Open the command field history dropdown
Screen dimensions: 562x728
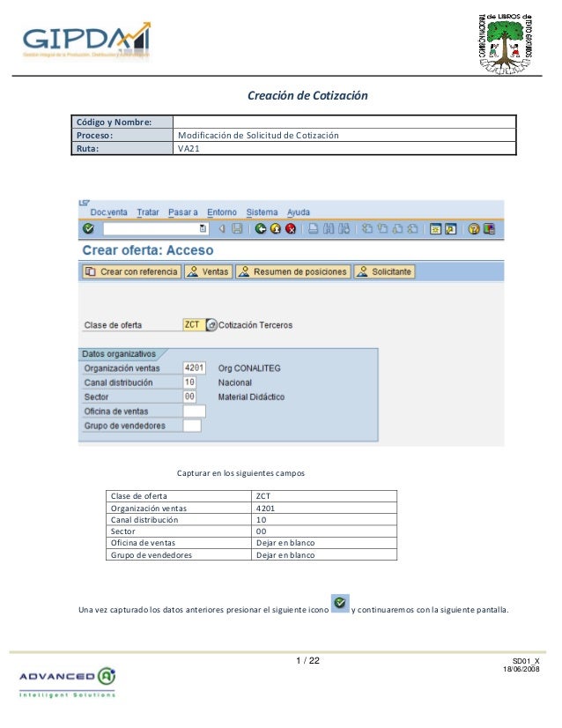(203, 228)
